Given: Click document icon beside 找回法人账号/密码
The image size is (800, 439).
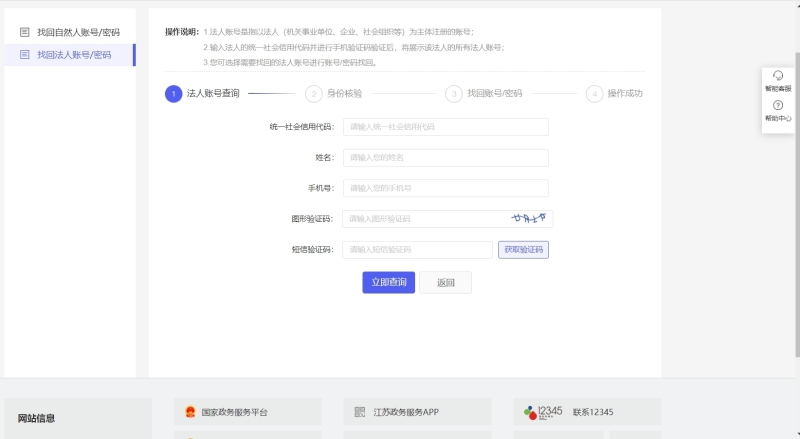Looking at the screenshot, I should click(25, 54).
